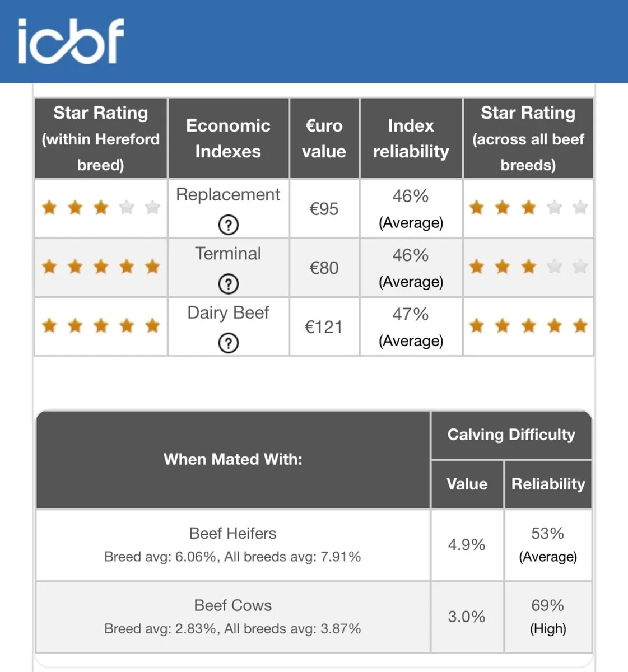The image size is (628, 672).
Task: Click the 69% (High) reliability cell
Action: click(548, 617)
